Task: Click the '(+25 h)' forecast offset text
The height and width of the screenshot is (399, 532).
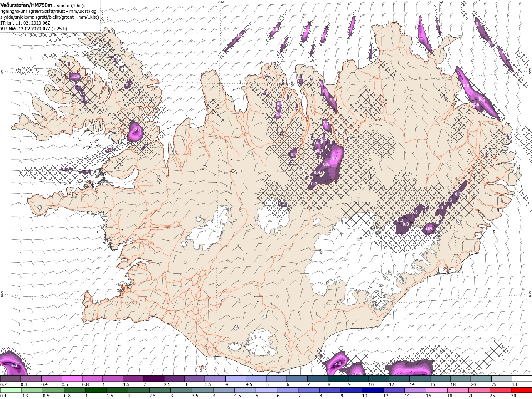Action: point(59,29)
